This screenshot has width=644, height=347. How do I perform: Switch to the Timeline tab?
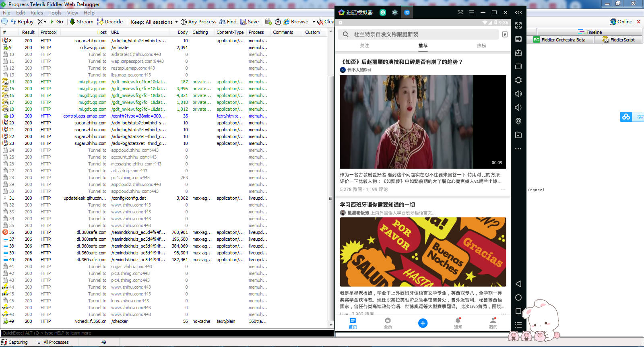point(590,32)
